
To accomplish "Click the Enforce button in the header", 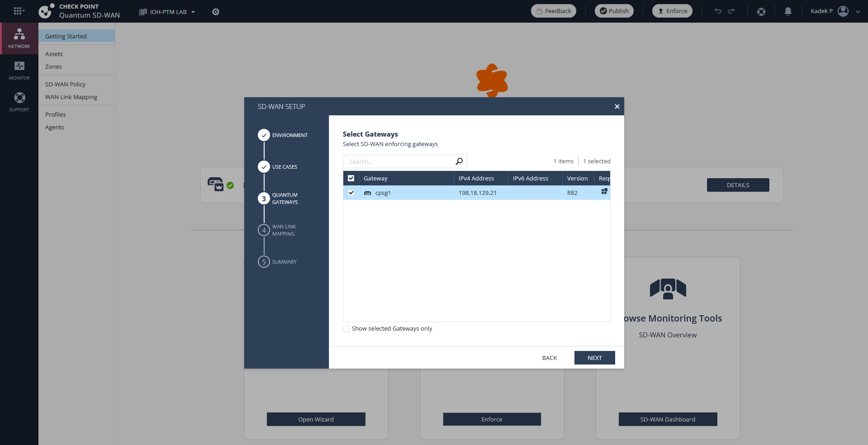I will pyautogui.click(x=672, y=11).
